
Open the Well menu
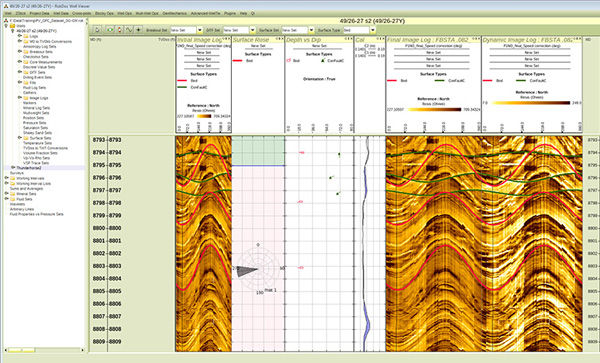tap(8, 13)
